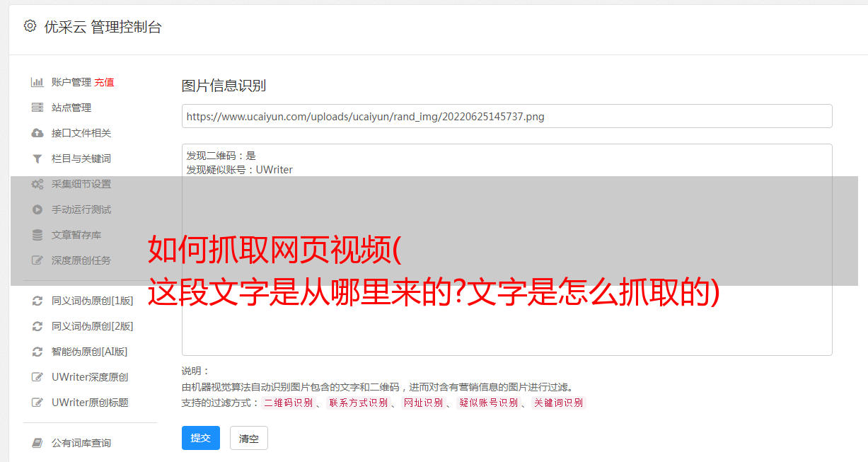
Task: Click the gear icon beside 优采云 管理控制台
Action: [x=30, y=26]
